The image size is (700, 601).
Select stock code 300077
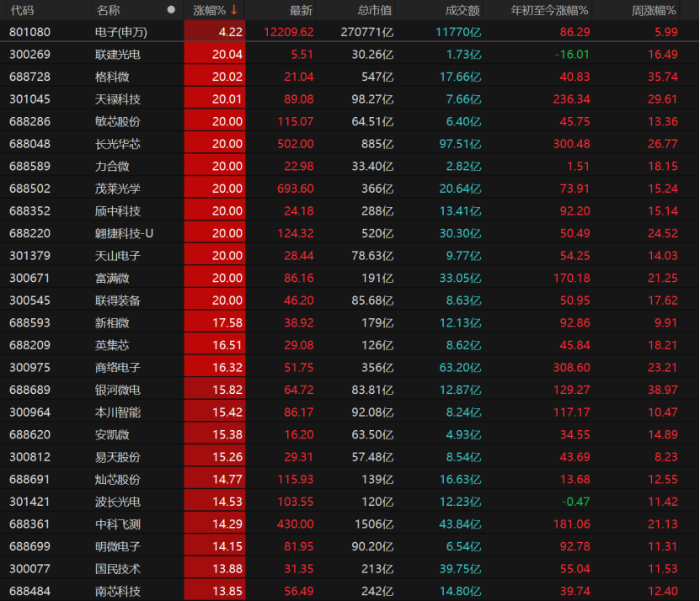(x=30, y=568)
